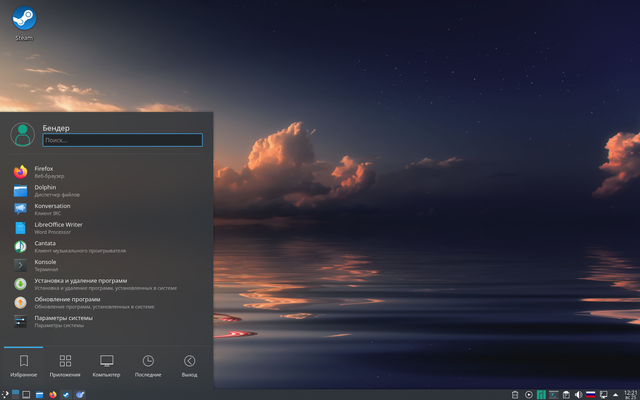Open the volume control tray icon
The width and height of the screenshot is (640, 400).
578,395
